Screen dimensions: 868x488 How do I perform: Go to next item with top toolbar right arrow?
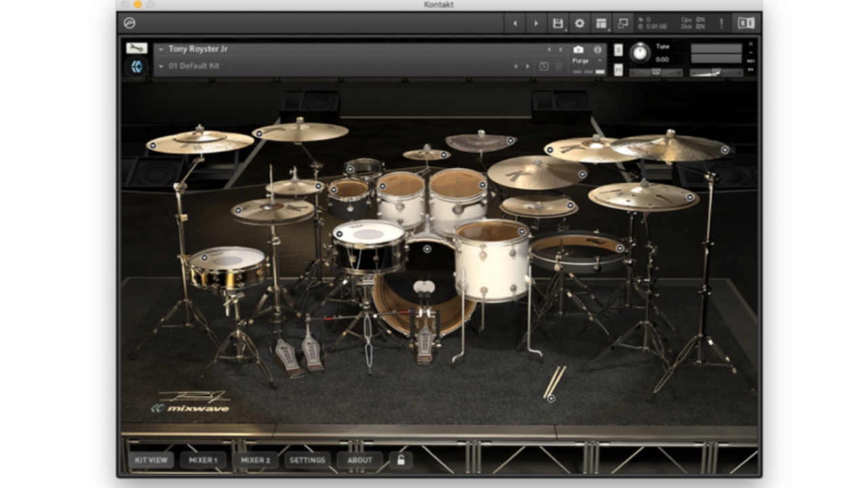[x=536, y=24]
